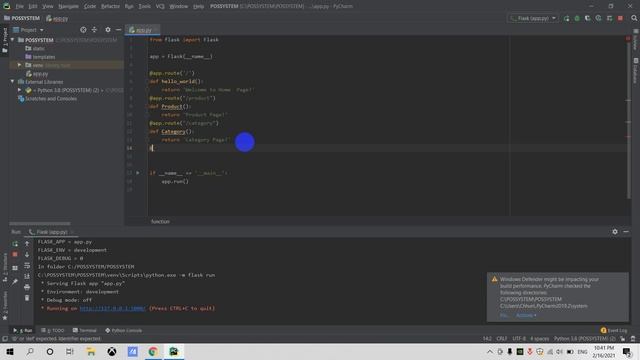Collapse the External Libraries node

tap(13, 82)
